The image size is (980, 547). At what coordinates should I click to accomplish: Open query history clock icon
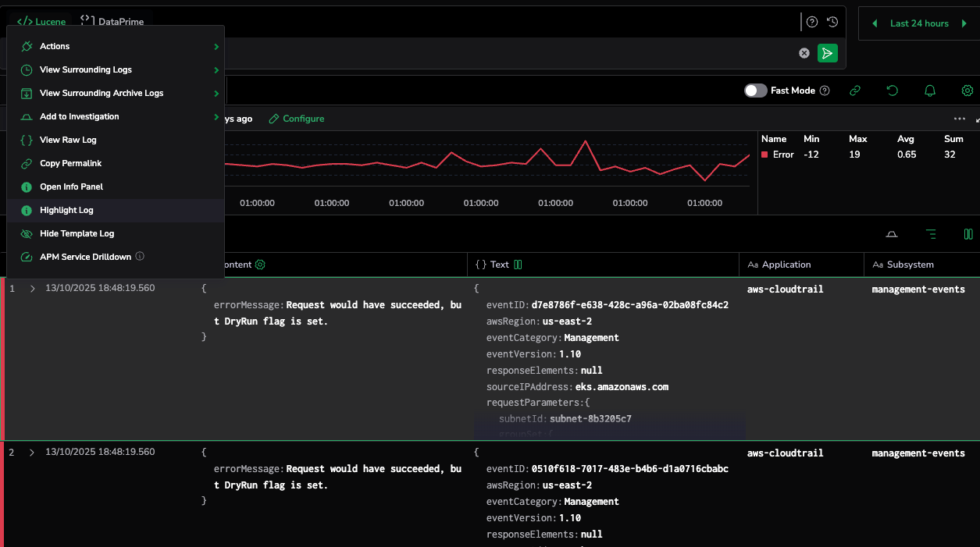tap(832, 22)
